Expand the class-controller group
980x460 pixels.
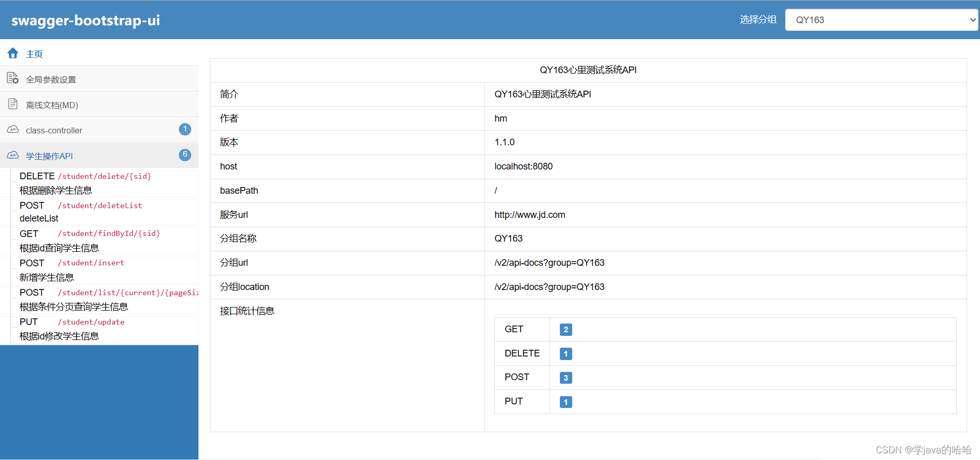pyautogui.click(x=99, y=130)
